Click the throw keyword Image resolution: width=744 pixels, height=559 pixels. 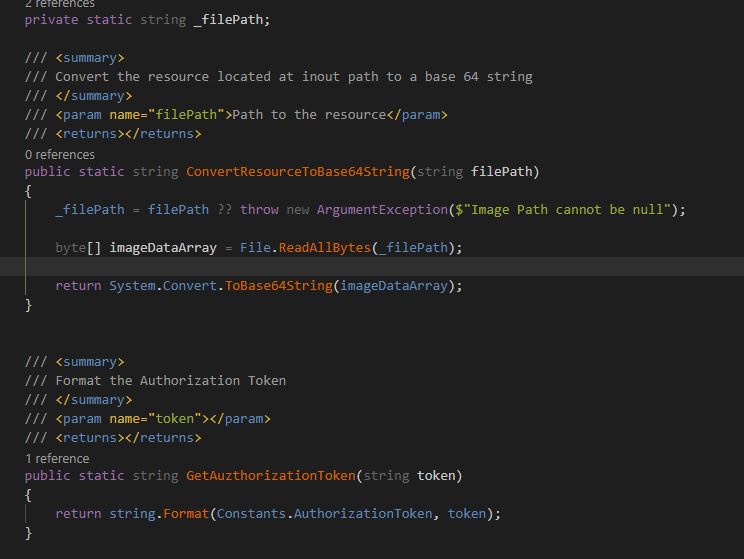[x=259, y=210]
